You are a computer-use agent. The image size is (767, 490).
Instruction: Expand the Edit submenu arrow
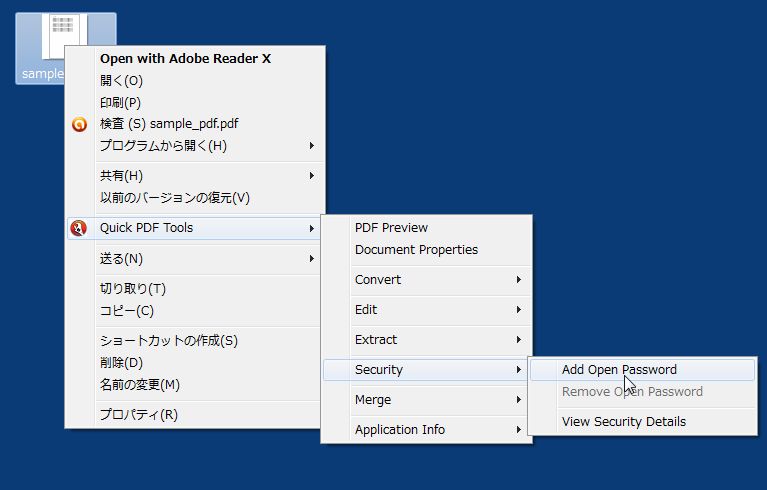(x=519, y=310)
